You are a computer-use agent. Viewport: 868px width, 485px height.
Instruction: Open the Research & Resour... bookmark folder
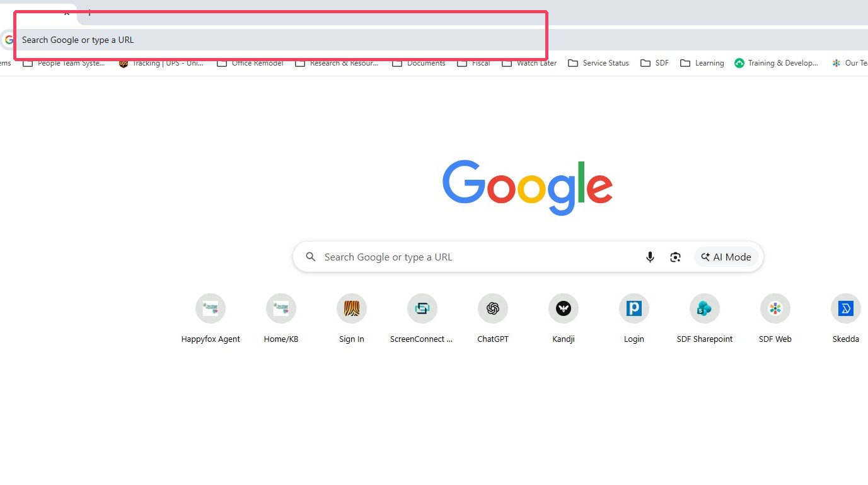pos(337,63)
